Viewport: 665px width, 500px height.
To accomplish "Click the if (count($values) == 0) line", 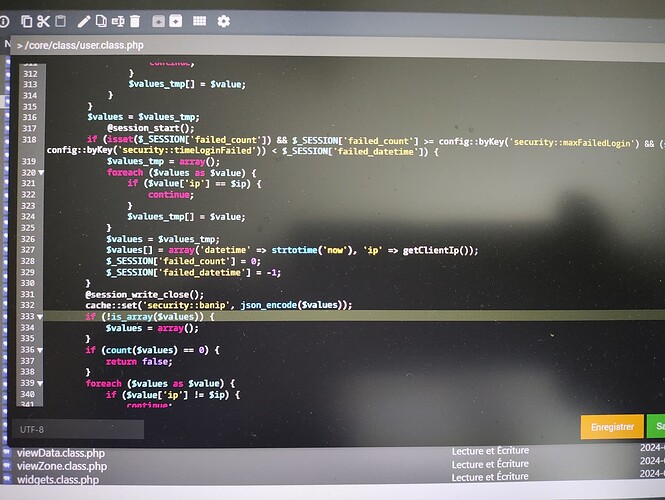I will pyautogui.click(x=152, y=350).
